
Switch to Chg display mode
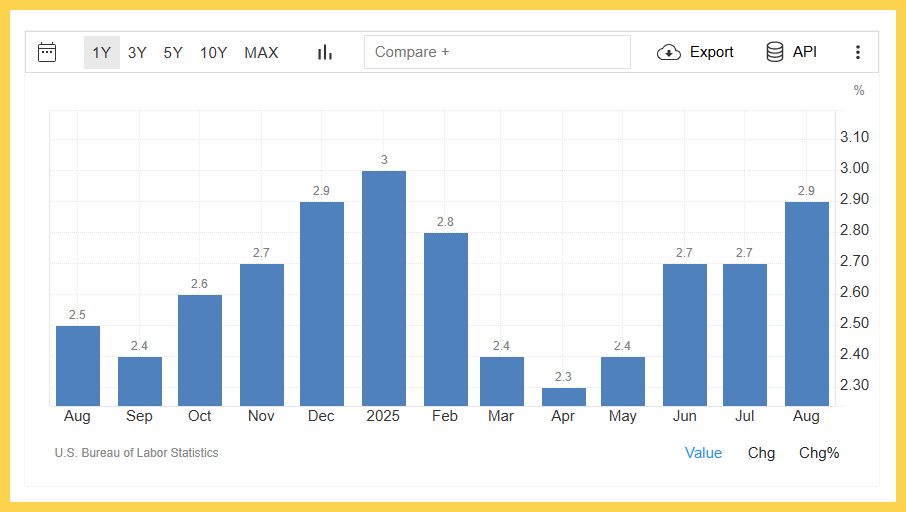click(761, 453)
